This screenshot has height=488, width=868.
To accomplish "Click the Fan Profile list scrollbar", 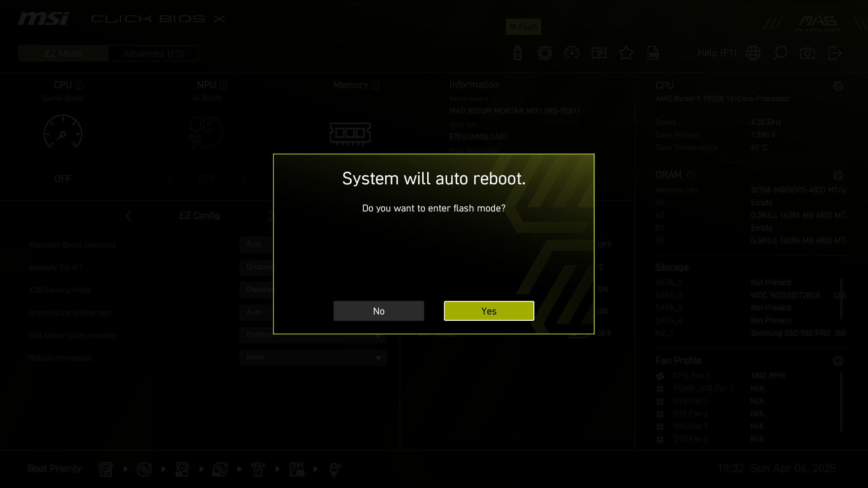I will 841,401.
